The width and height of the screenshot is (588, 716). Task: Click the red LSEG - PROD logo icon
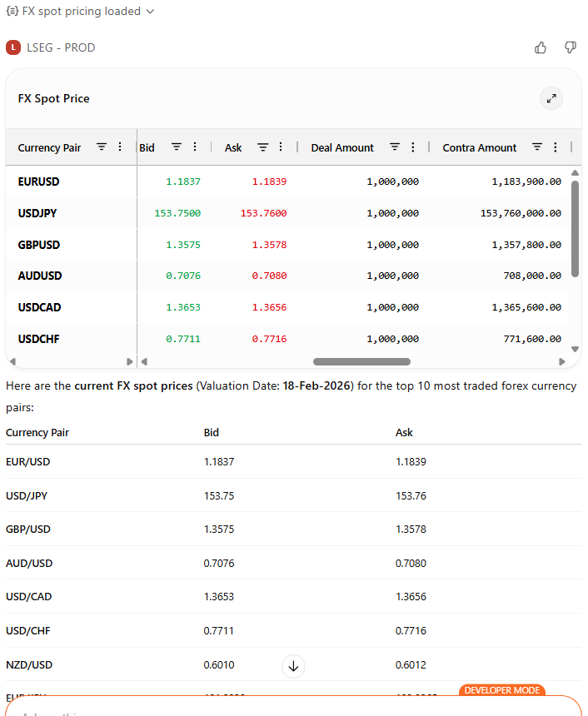click(12, 47)
